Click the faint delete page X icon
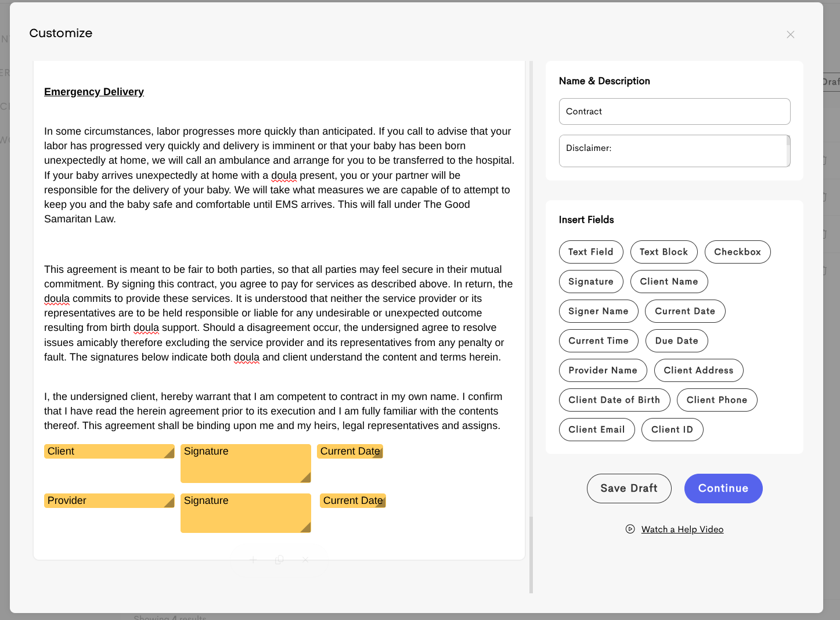Viewport: 840px width, 620px height. (x=305, y=560)
